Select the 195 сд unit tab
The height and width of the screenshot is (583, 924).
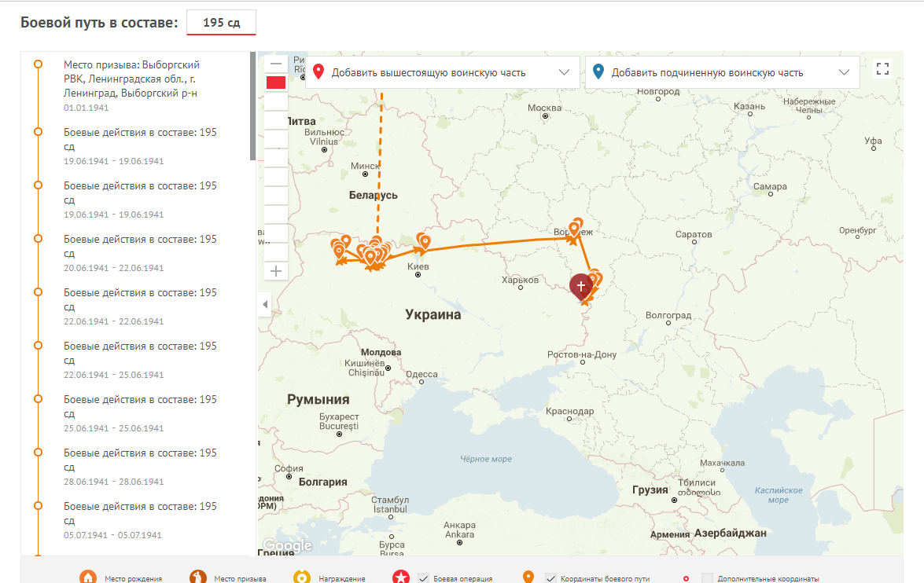point(222,22)
